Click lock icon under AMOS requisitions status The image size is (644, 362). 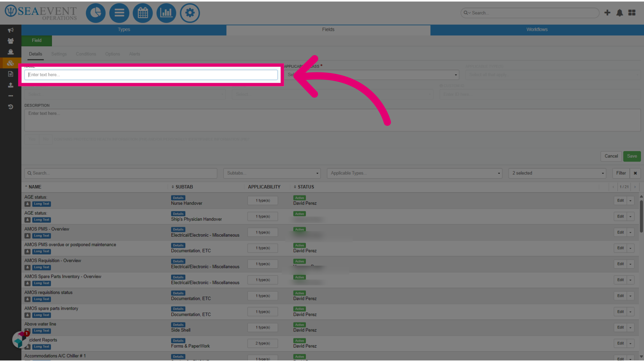point(28,299)
